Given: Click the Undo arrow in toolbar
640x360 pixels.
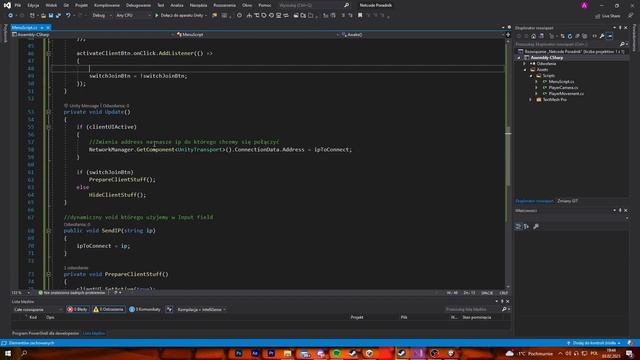Looking at the screenshot, I should 68,16.
